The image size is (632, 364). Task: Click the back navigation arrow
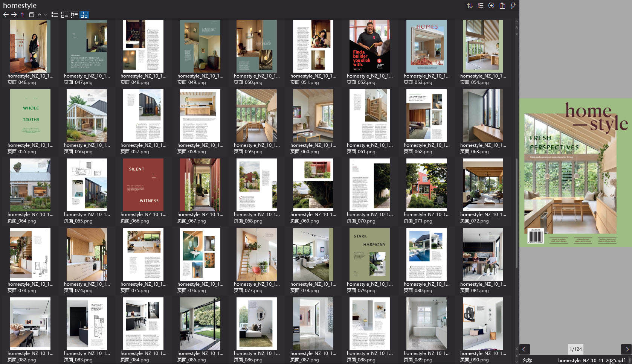pyautogui.click(x=6, y=15)
